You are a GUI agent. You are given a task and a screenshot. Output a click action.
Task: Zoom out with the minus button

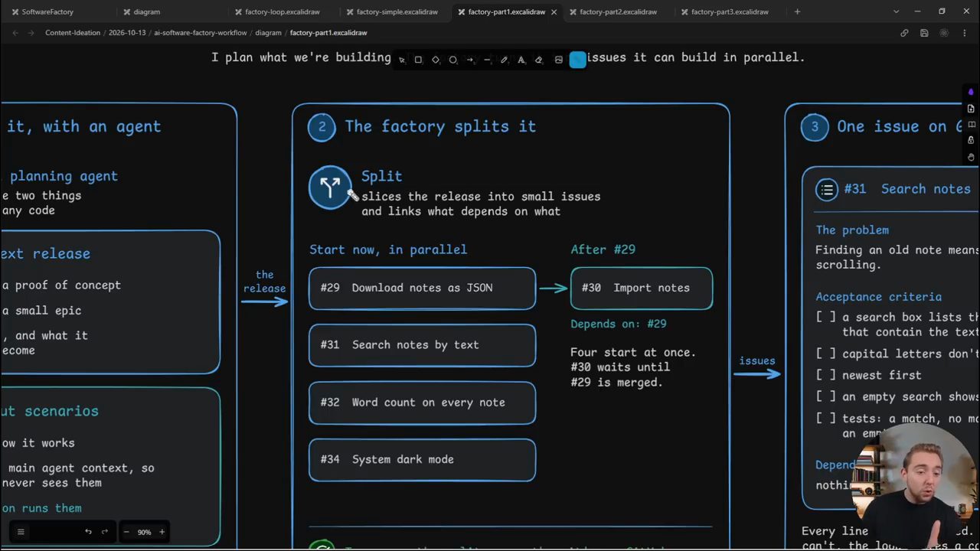pyautogui.click(x=126, y=532)
